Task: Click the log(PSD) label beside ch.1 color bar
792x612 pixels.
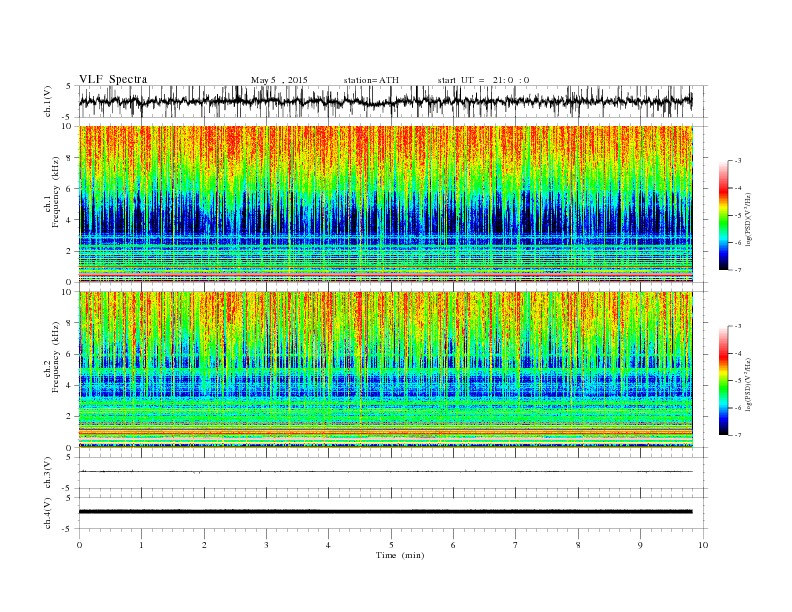Action: 749,218
